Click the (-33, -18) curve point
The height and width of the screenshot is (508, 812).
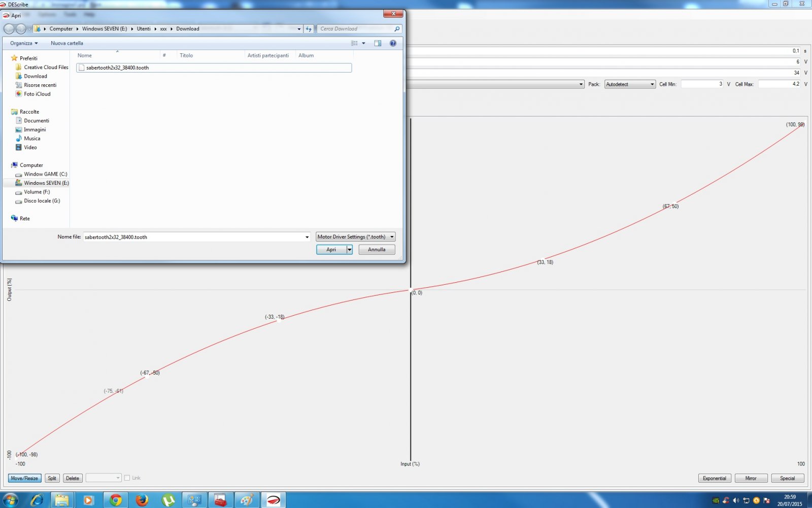[279, 320]
